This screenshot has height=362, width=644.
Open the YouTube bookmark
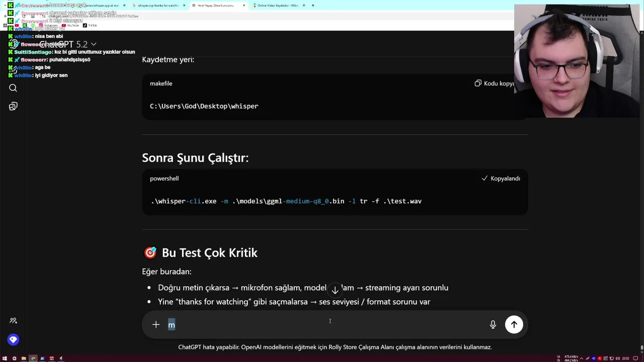click(x=70, y=25)
